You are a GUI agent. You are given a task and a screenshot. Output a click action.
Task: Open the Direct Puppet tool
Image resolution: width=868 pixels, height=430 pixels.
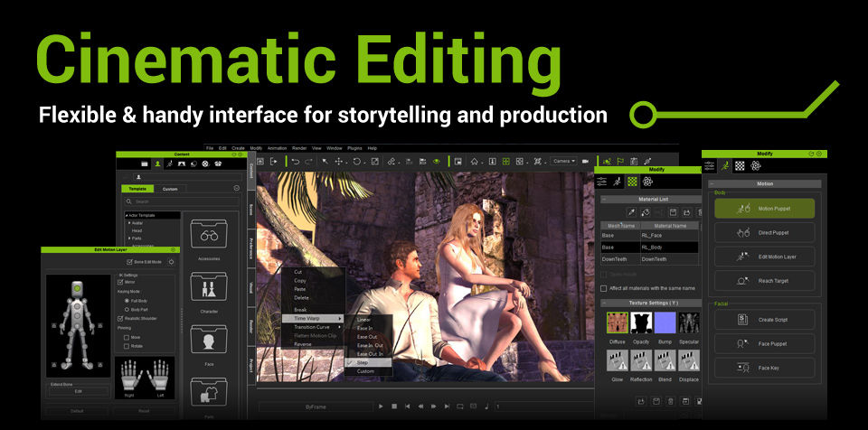pyautogui.click(x=764, y=233)
